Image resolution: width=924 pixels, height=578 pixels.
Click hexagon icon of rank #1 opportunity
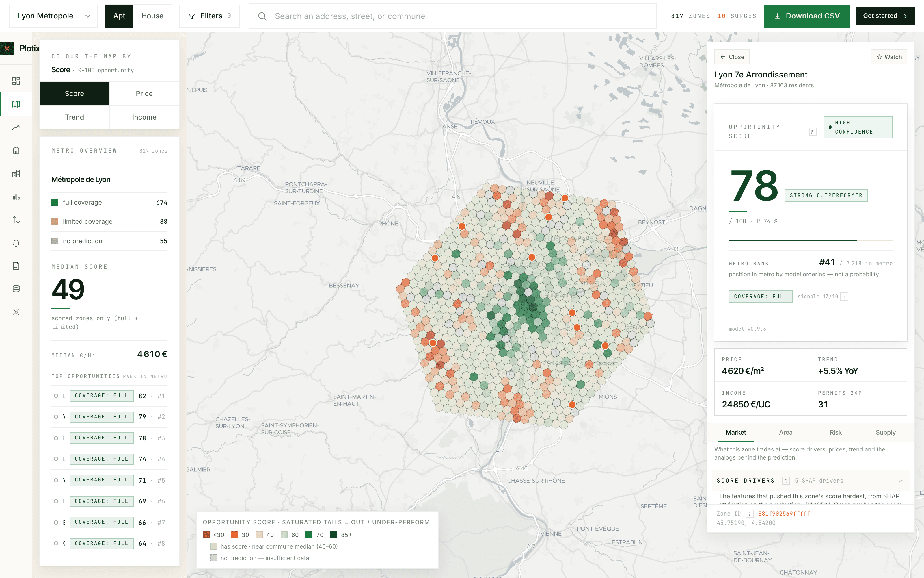(56, 396)
